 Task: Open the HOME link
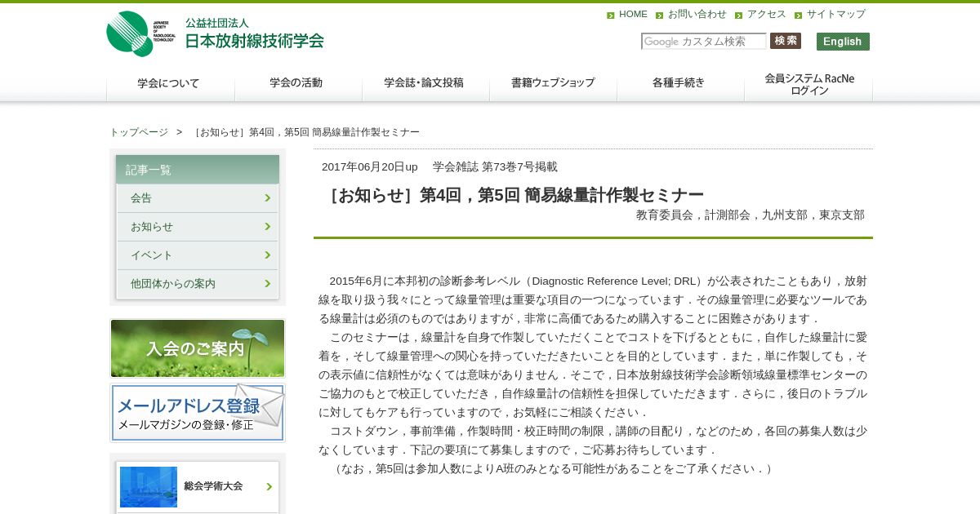(x=633, y=15)
